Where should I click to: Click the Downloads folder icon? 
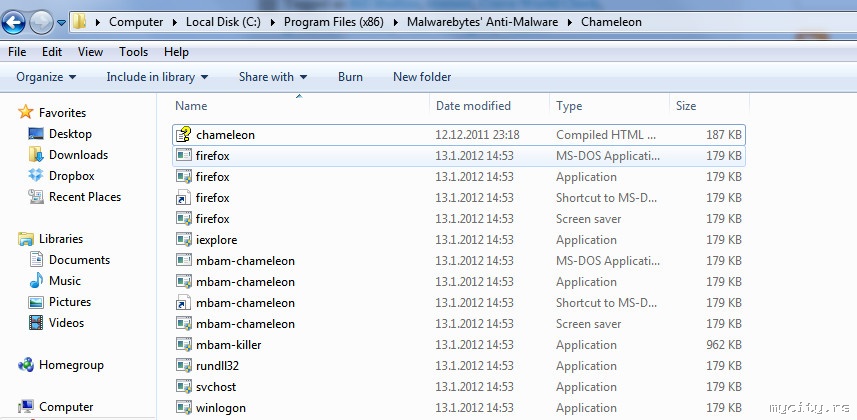coord(36,154)
